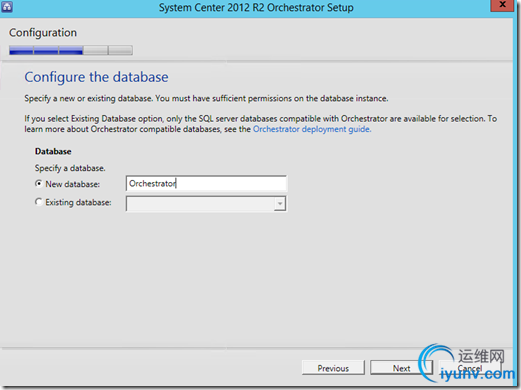Screen dimensions: 521x390
Task: Open the Orchestrator deployment guide link
Action: point(312,129)
